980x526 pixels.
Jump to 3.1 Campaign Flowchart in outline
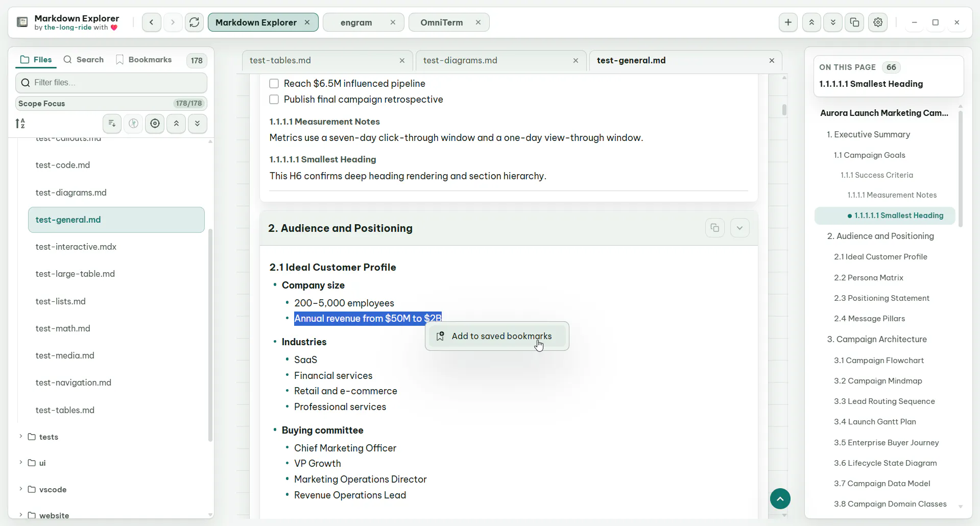coord(878,360)
